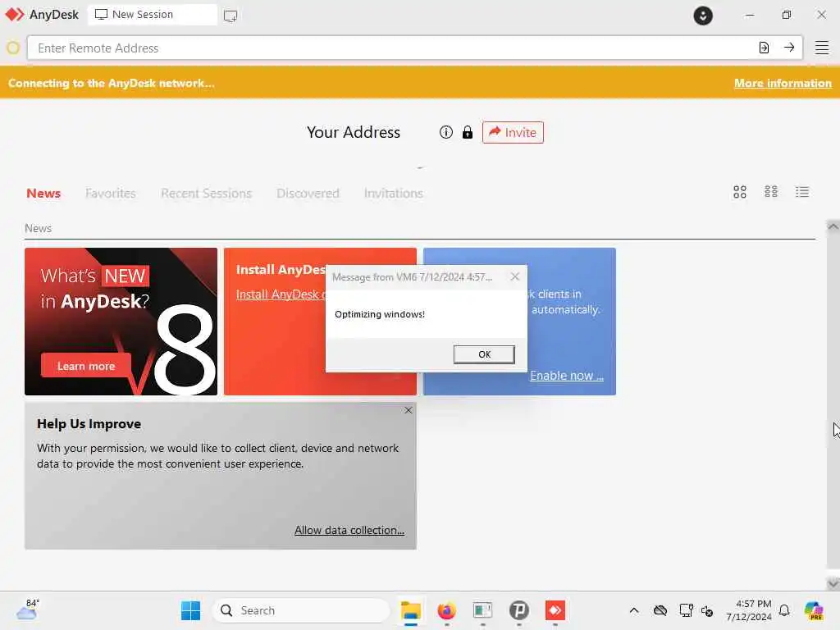Click the scrollbar up arrow
The height and width of the screenshot is (630, 840).
tap(833, 226)
